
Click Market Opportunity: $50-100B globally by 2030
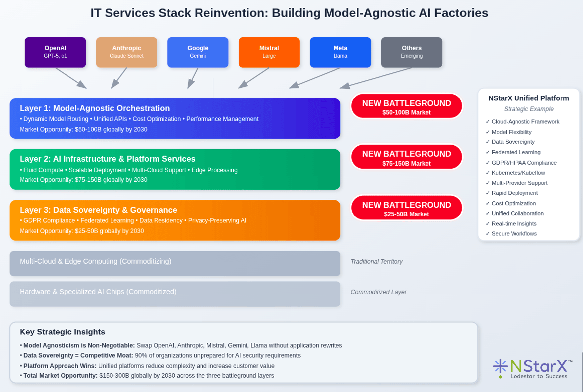pos(83,129)
